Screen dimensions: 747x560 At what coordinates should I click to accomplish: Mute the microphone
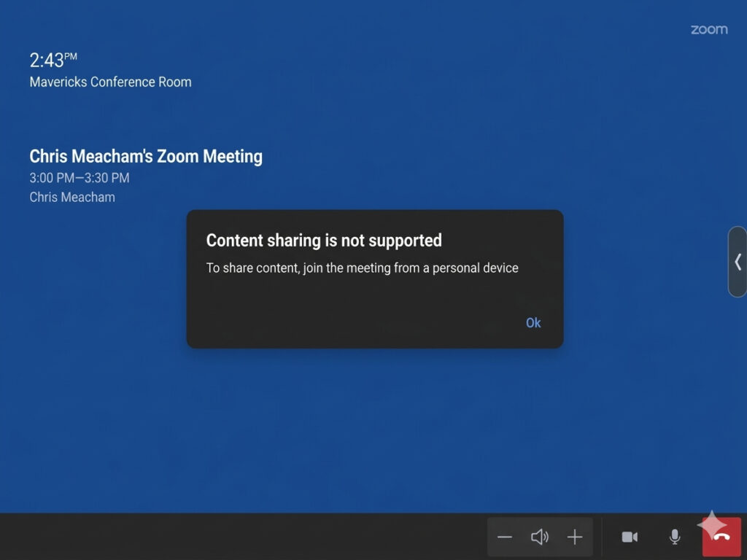tap(675, 537)
